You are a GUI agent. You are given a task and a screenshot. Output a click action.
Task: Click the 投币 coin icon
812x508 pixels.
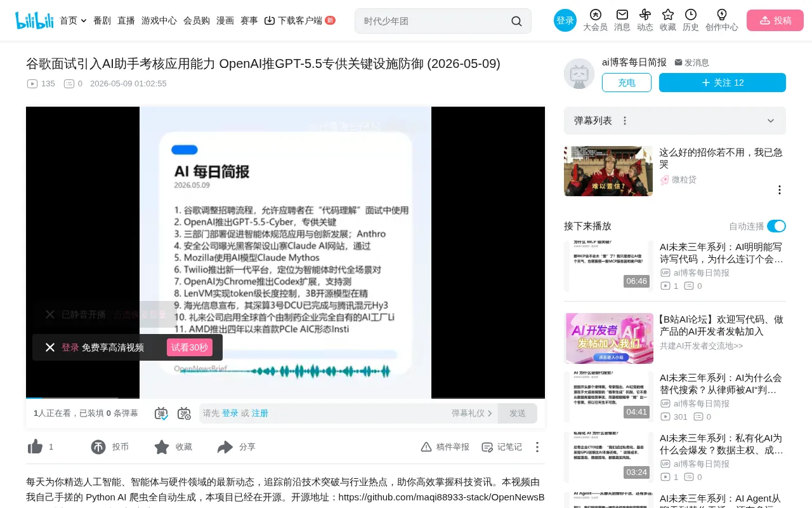coord(98,447)
